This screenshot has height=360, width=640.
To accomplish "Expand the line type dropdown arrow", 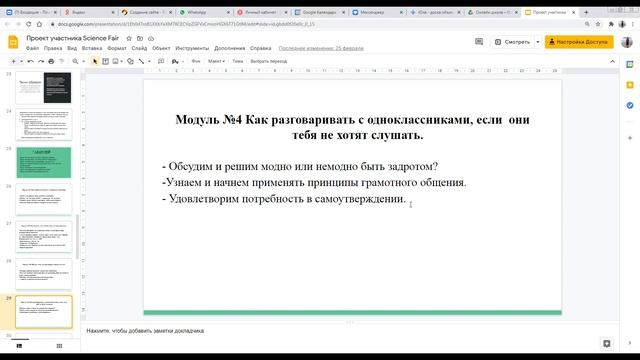I will 149,61.
